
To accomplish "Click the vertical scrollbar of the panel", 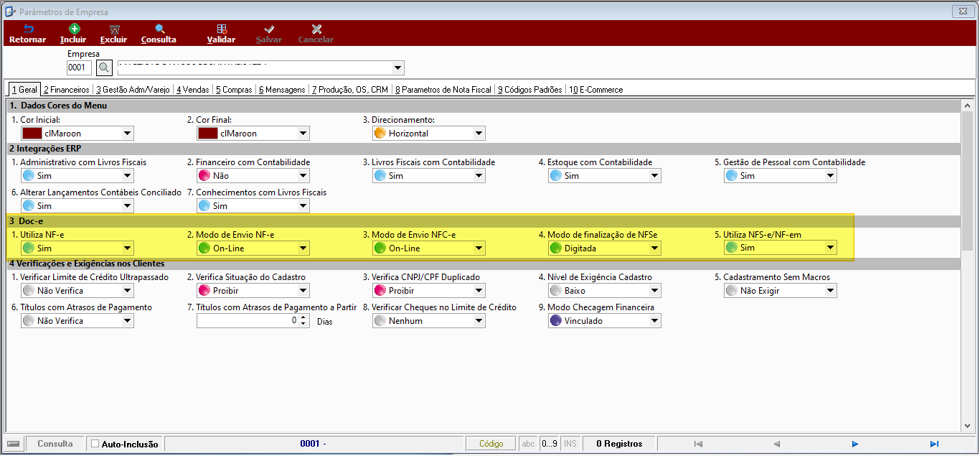I will [967, 266].
